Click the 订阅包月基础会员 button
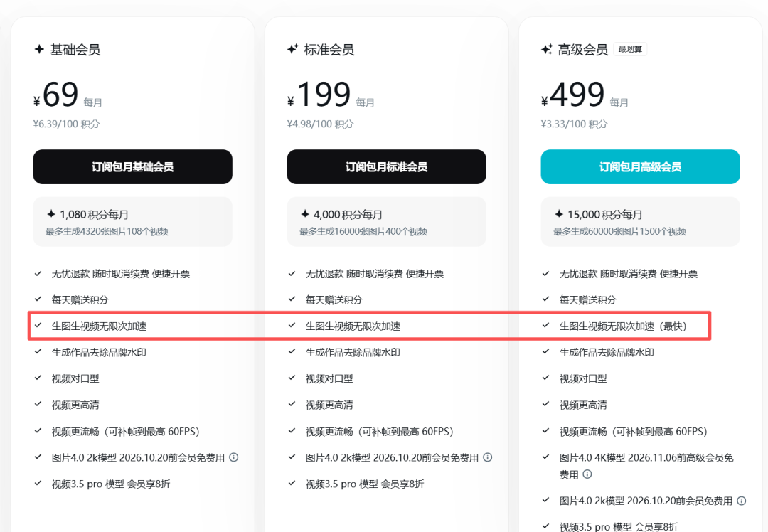The image size is (768, 532). (132, 167)
